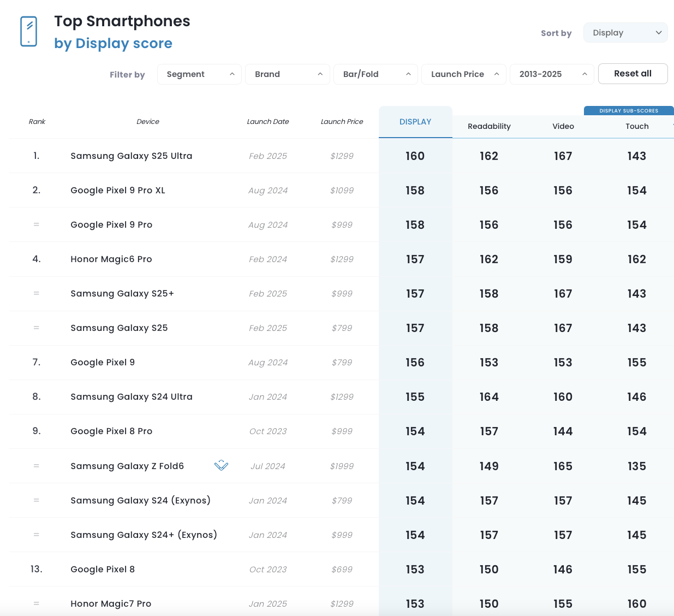Screen dimensions: 674x616
Task: Click the $1099 price of Pixel 9 Pro XL
Action: point(342,190)
